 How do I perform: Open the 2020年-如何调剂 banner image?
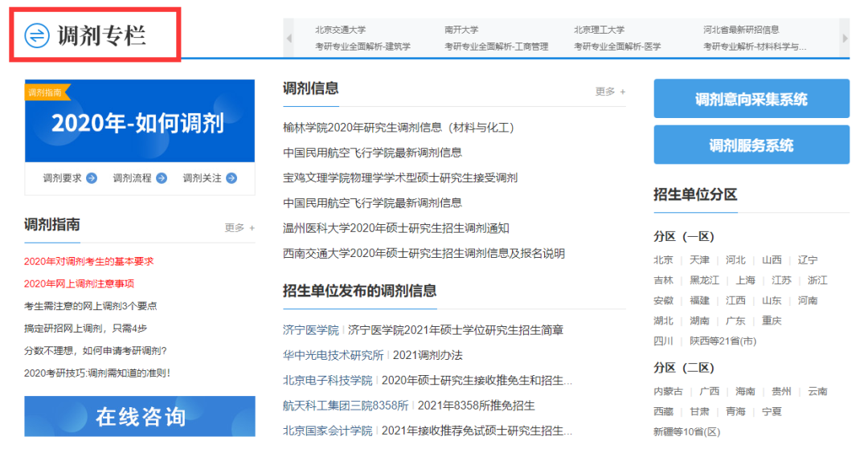(139, 123)
